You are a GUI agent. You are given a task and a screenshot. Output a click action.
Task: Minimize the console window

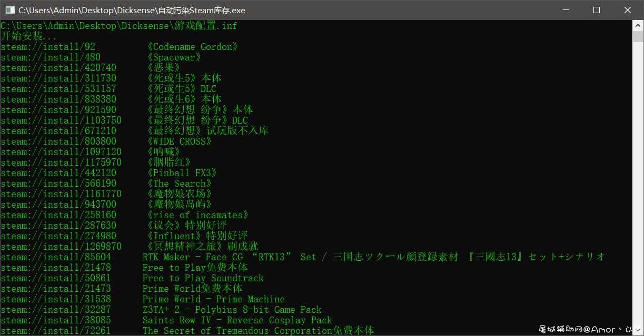(x=566, y=10)
